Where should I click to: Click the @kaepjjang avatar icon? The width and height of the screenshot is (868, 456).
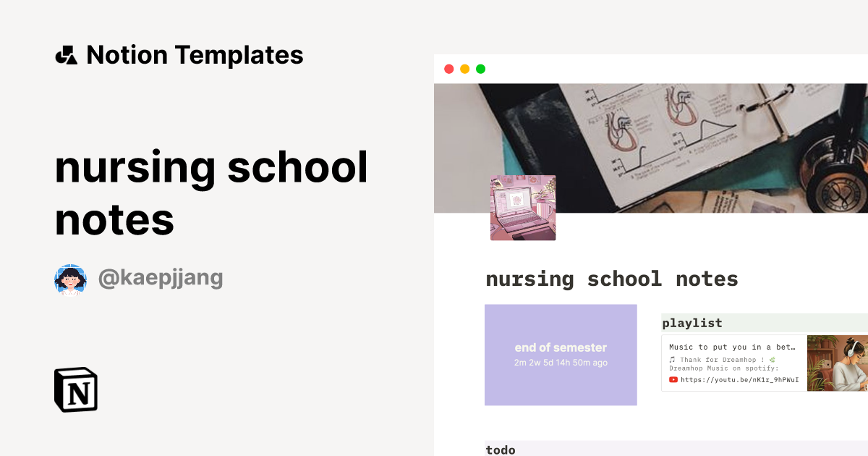pyautogui.click(x=70, y=277)
